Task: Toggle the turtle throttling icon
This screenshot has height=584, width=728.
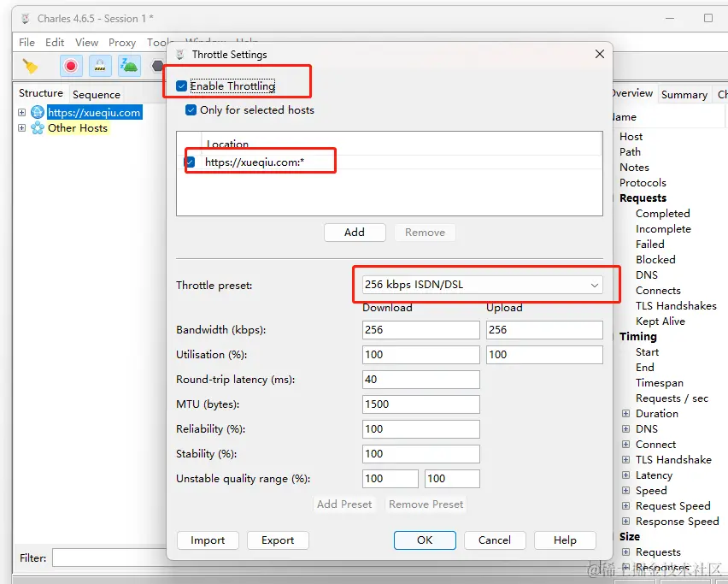Action: (129, 66)
